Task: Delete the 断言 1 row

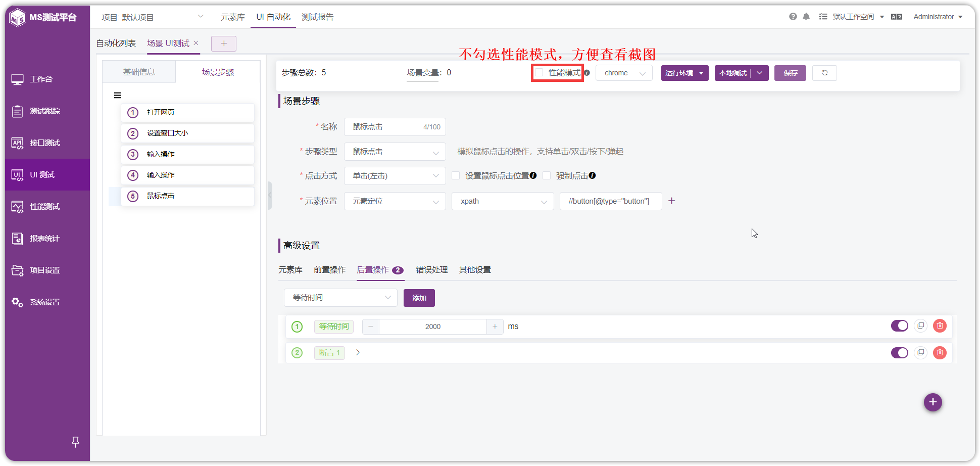Action: click(940, 353)
